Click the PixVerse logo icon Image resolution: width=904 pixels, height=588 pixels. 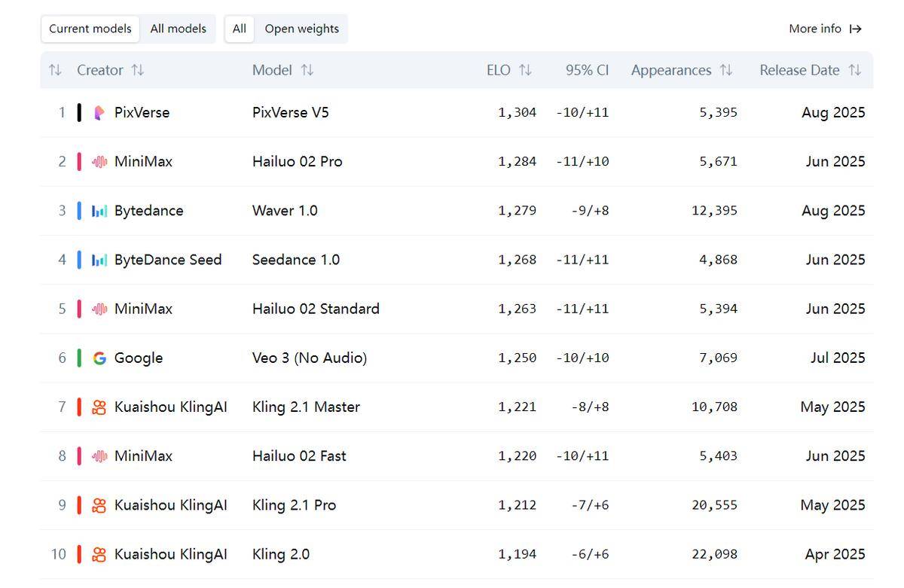click(x=99, y=113)
